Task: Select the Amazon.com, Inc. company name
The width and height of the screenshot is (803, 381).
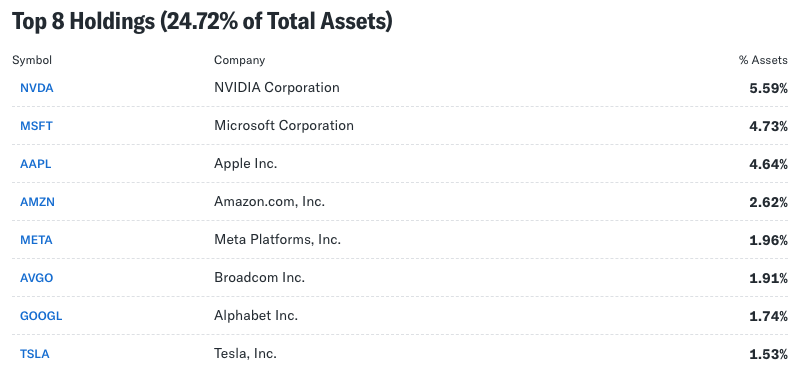Action: click(269, 202)
